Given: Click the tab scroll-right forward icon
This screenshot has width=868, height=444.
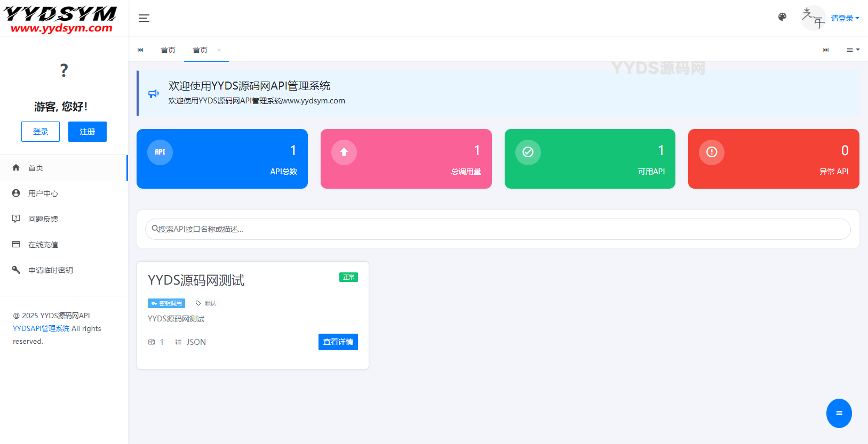Looking at the screenshot, I should tap(826, 50).
